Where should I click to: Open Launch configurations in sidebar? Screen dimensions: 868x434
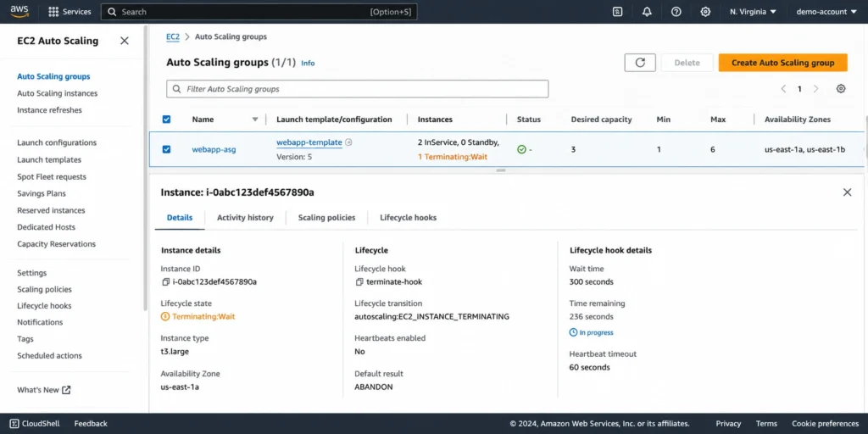(x=57, y=142)
